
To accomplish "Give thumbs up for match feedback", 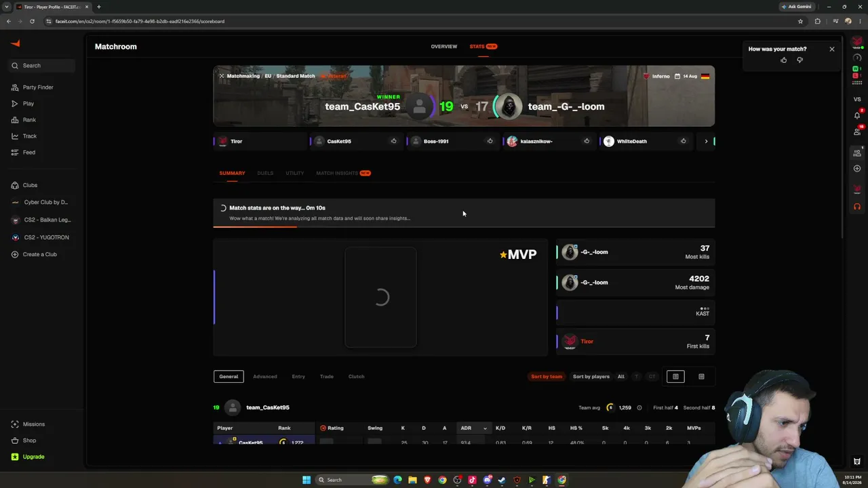I will click(784, 60).
